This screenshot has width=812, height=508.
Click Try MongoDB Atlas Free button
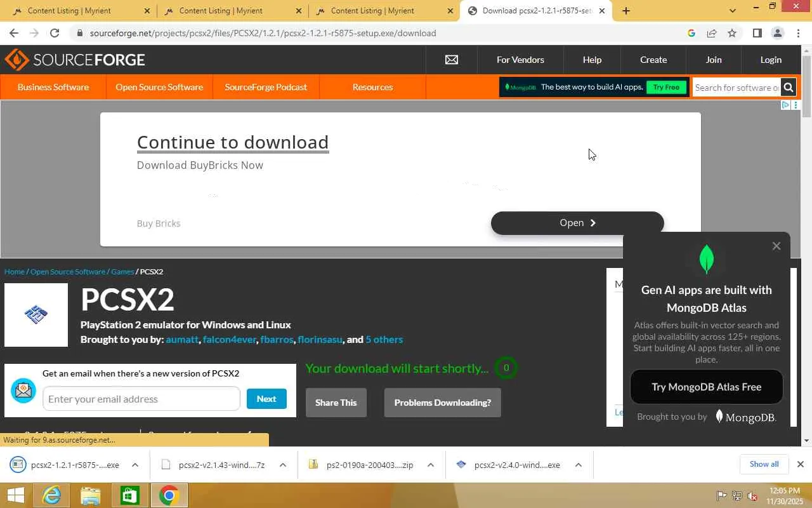click(x=707, y=387)
